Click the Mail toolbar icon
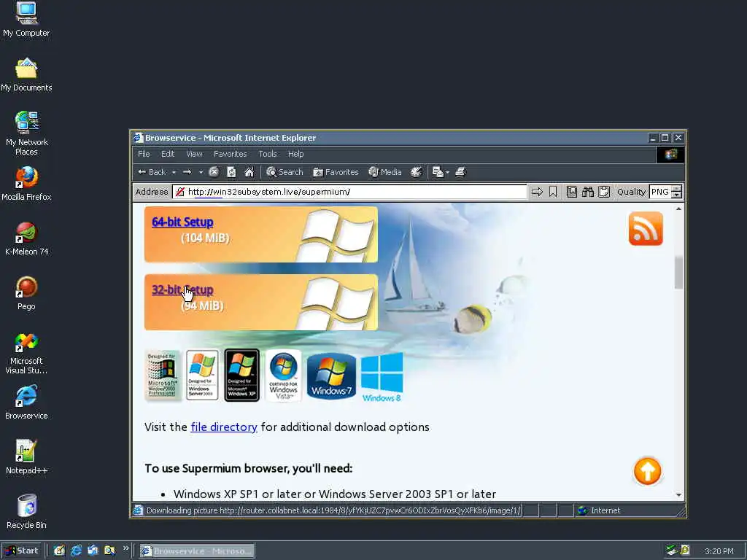The height and width of the screenshot is (560, 747). pyautogui.click(x=438, y=172)
